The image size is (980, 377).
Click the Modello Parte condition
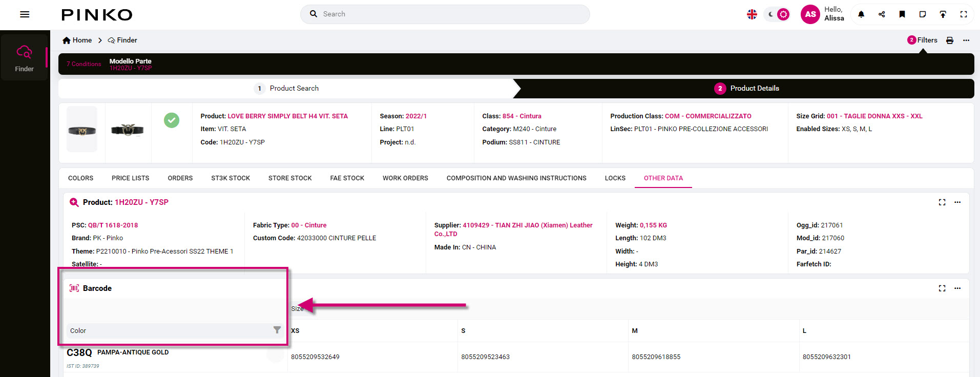pos(131,64)
